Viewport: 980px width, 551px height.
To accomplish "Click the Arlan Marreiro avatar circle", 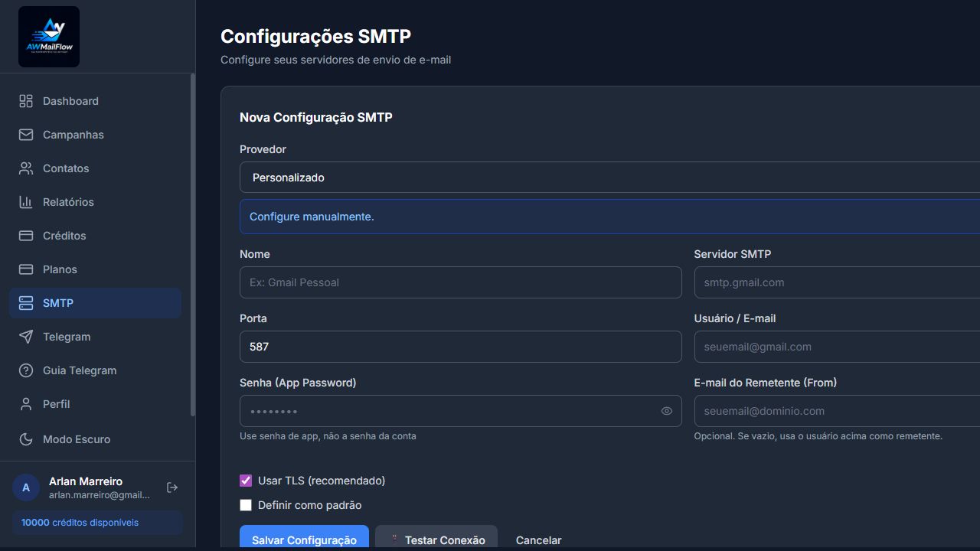I will click(x=26, y=487).
